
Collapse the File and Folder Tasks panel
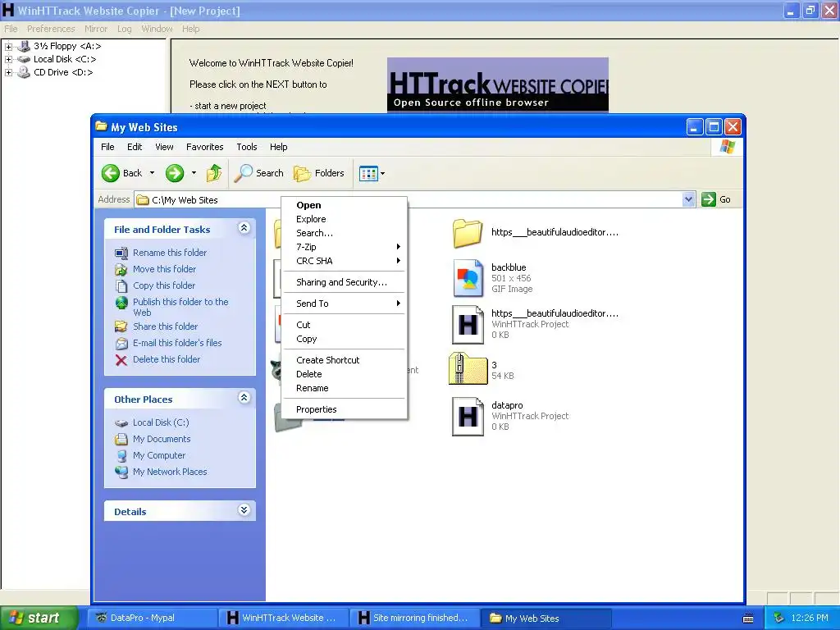(244, 228)
